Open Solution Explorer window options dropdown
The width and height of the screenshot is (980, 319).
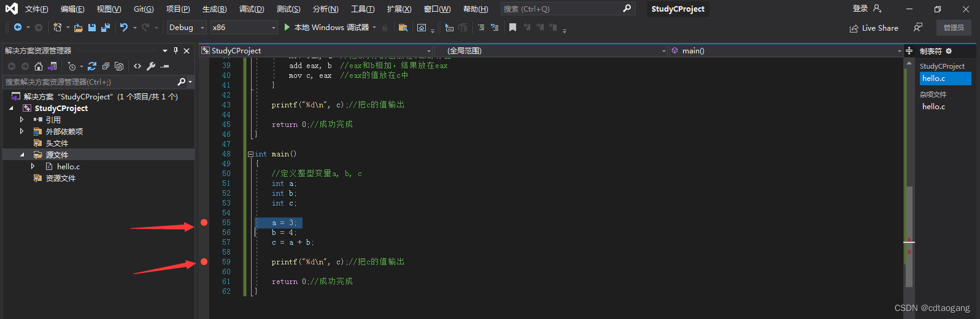tap(165, 50)
